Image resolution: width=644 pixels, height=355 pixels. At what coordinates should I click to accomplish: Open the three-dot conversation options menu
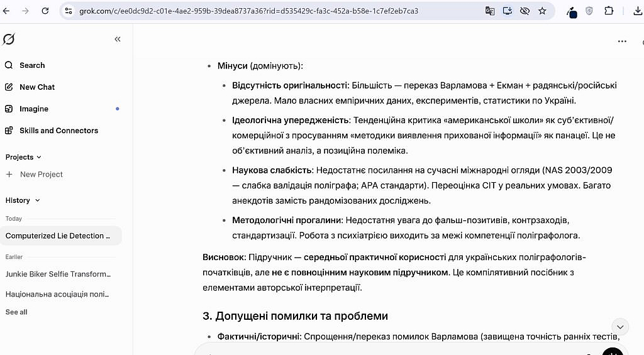622,41
